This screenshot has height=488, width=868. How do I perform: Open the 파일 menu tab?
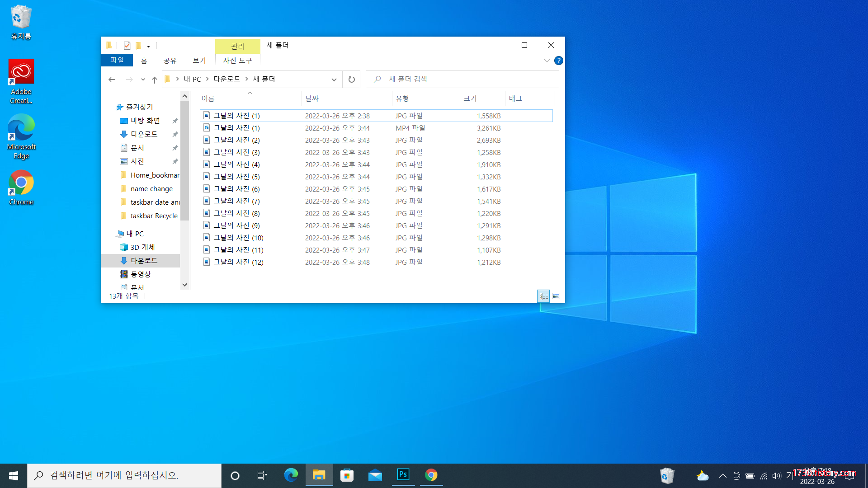click(117, 60)
